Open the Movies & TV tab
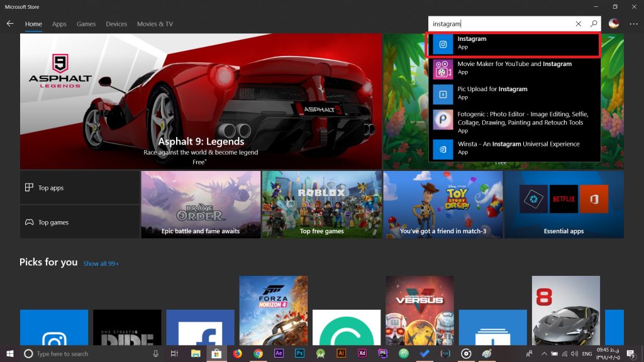Screen dimensions: 644x362 [x=155, y=24]
